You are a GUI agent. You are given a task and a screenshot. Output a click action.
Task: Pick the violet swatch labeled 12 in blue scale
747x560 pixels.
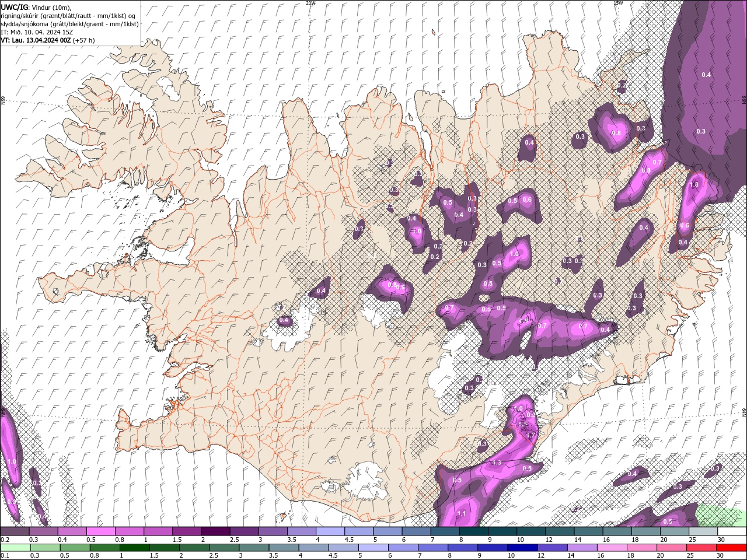click(x=552, y=548)
